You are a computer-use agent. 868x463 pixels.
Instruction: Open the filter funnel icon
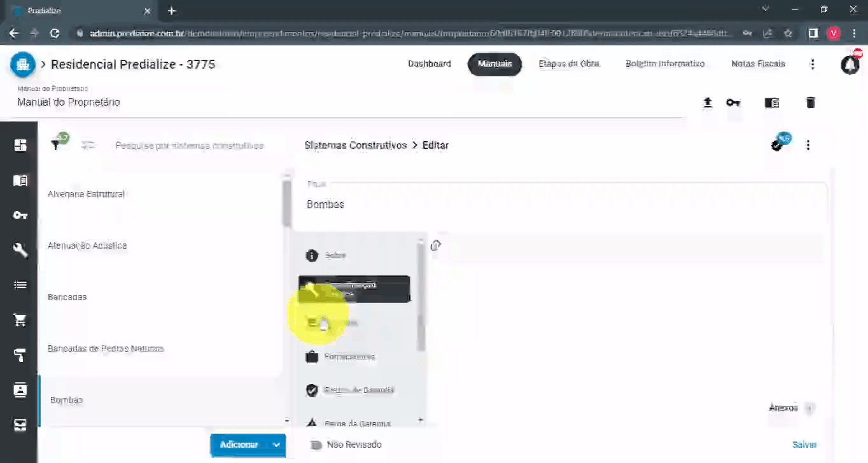pos(57,145)
